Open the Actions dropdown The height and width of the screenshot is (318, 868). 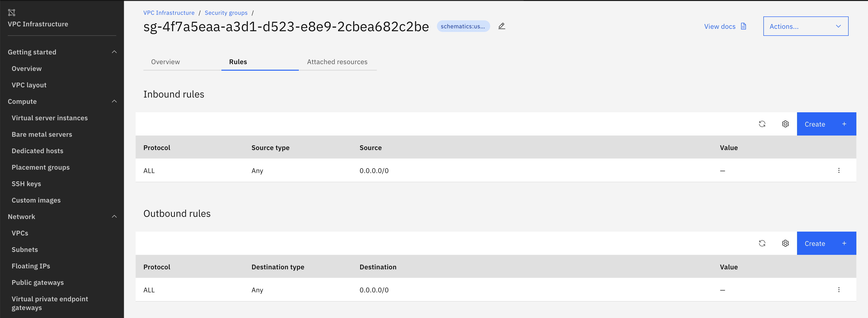coord(805,26)
